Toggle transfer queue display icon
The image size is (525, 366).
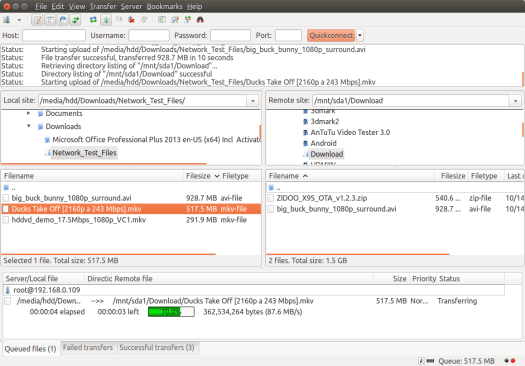click(x=76, y=20)
